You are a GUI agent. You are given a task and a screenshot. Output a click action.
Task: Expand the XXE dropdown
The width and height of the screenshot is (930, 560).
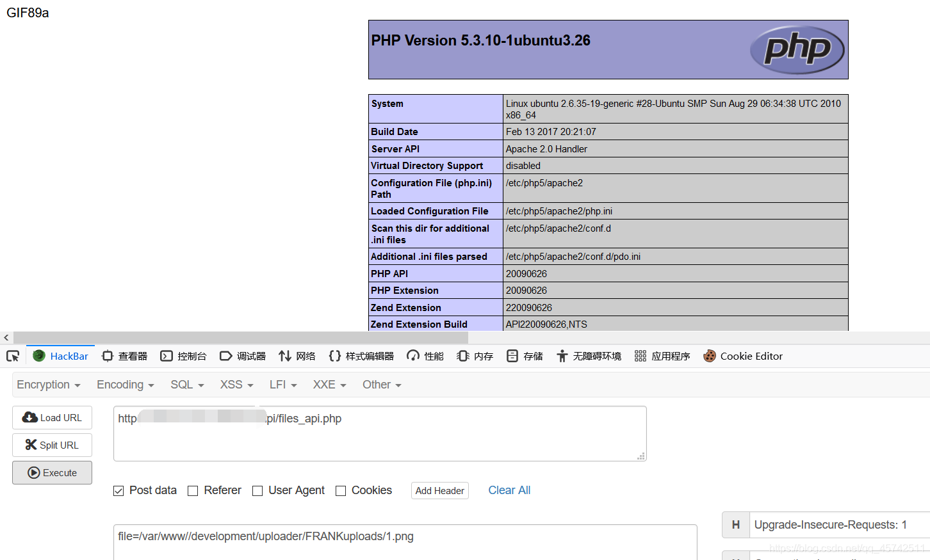pyautogui.click(x=329, y=385)
